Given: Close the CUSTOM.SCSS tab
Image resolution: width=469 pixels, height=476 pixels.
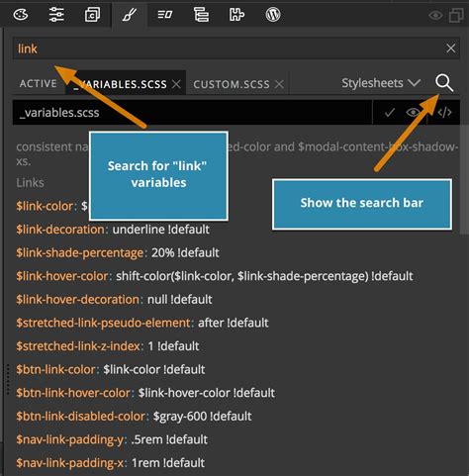Looking at the screenshot, I should click(279, 84).
